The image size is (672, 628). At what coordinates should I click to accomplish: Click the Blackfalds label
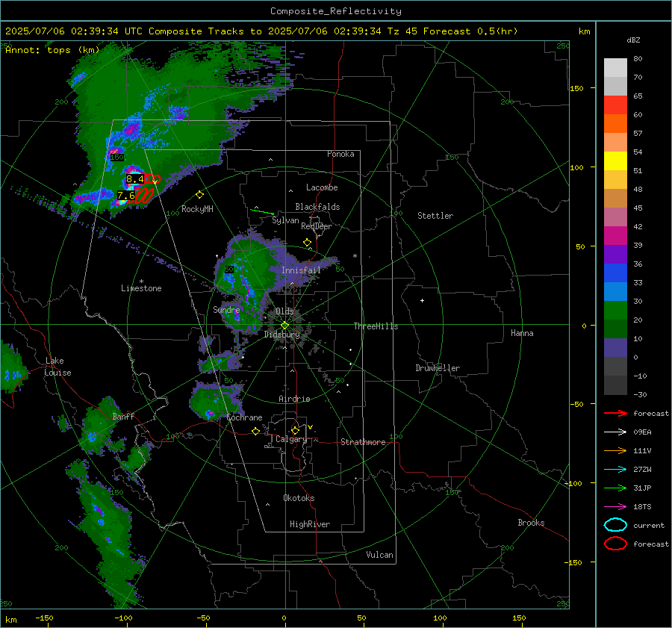click(x=317, y=207)
